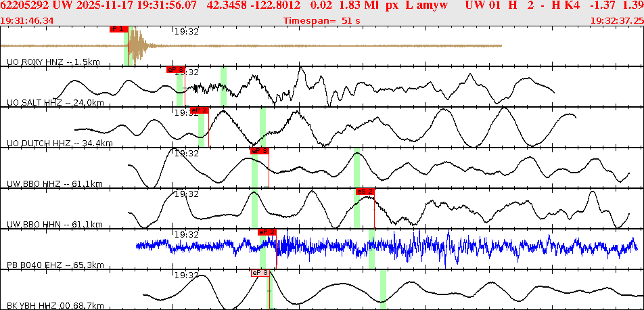644x310 pixels.
Task: Select the eP 3 pick flag on BBO HHZ
Action: coord(260,151)
